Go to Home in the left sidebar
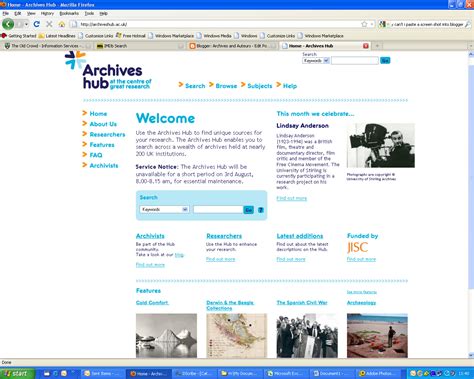 tap(98, 114)
